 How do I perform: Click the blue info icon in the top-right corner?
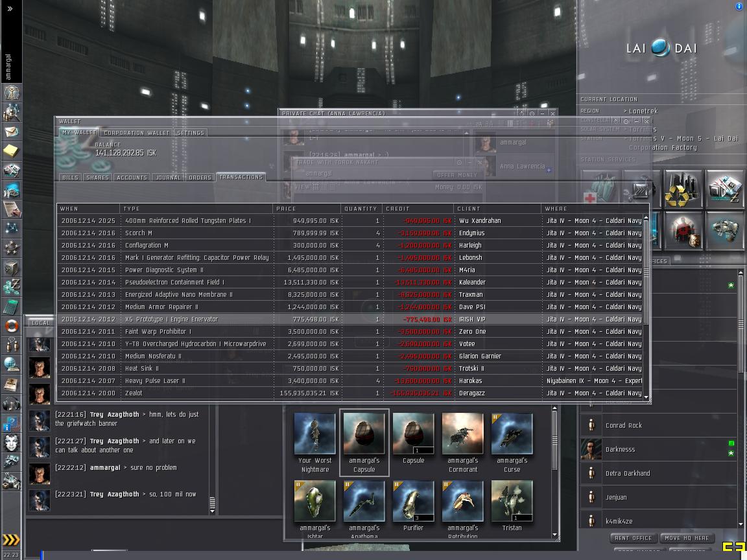tap(739, 6)
